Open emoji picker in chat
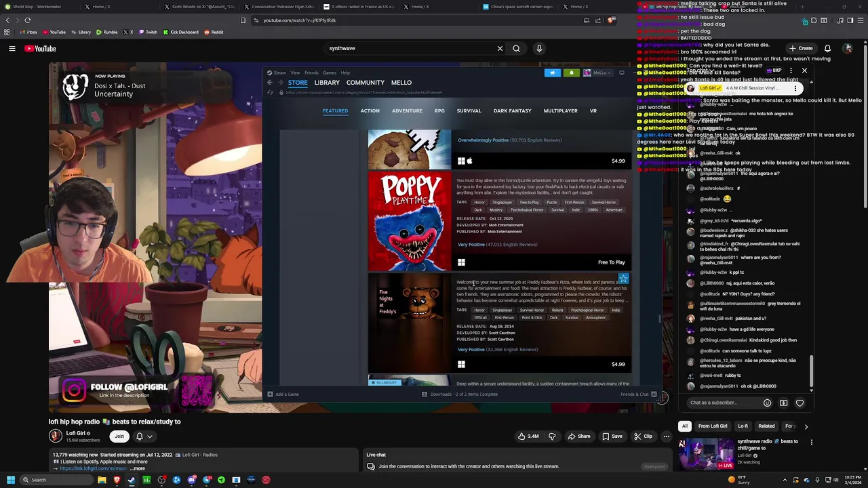 [767, 403]
